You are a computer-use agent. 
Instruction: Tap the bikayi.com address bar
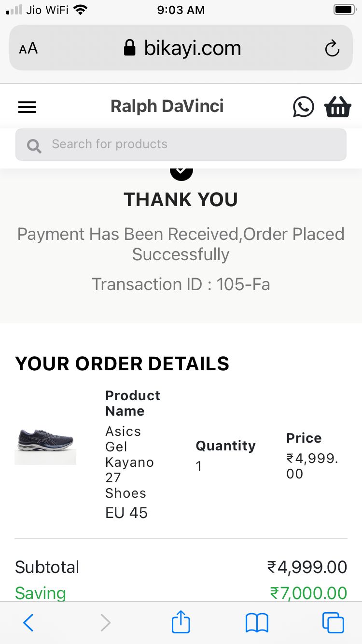(182, 48)
